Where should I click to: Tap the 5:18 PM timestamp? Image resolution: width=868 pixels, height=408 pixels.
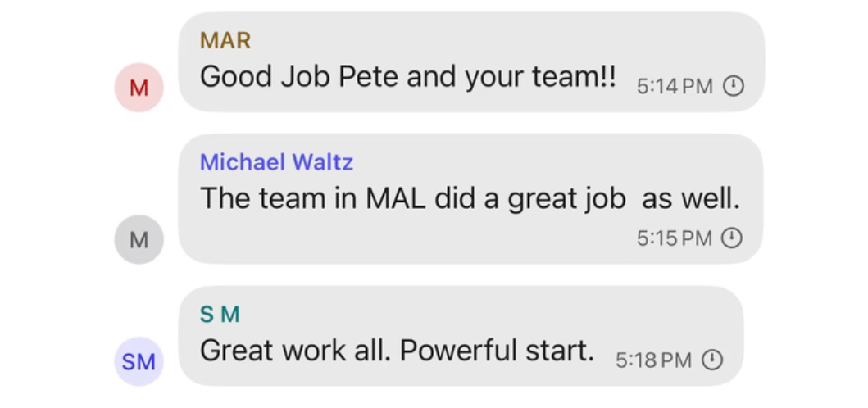(653, 360)
